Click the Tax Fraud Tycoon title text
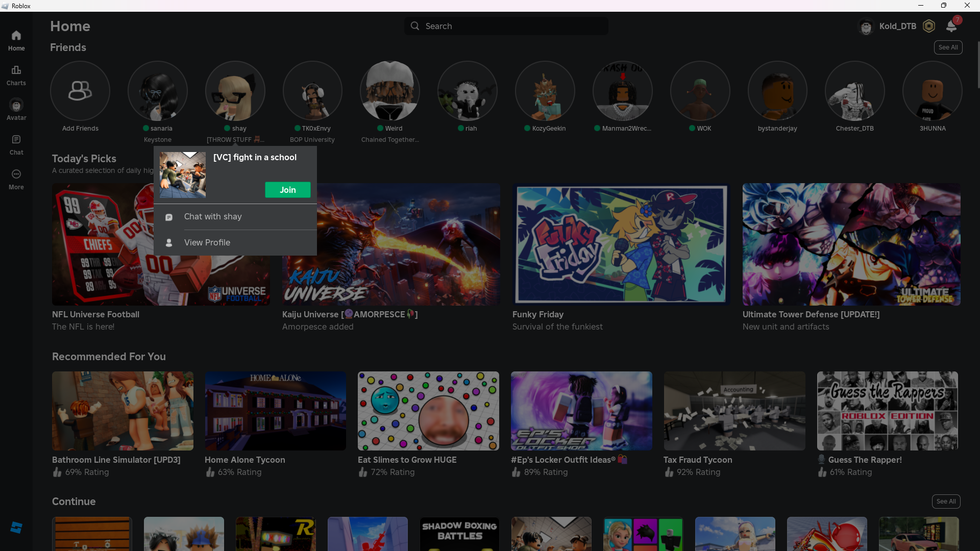Viewport: 980px width, 551px height. (698, 460)
